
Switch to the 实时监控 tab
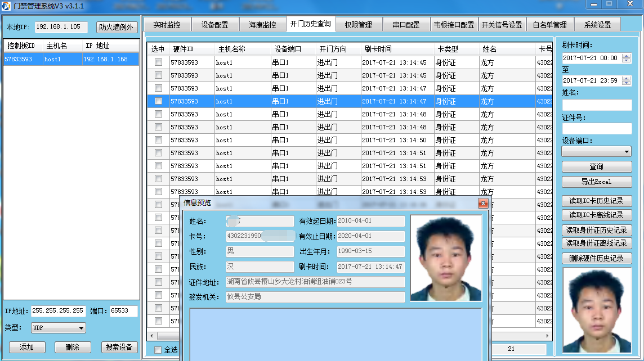[167, 25]
